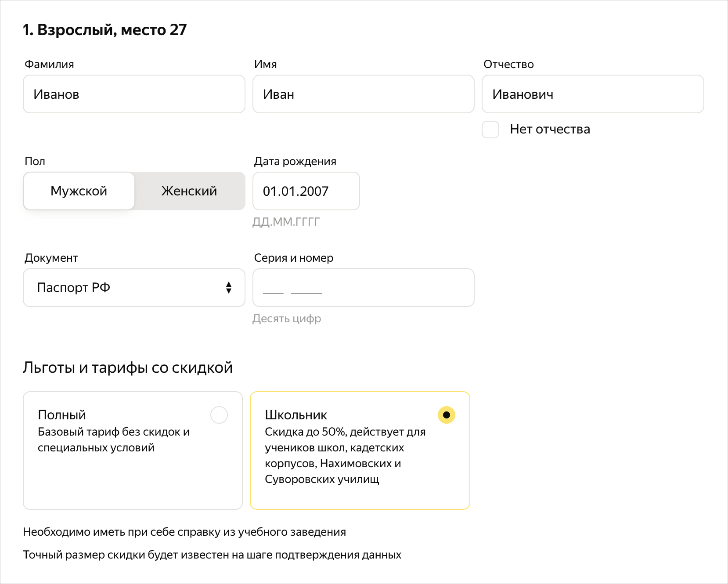
Task: Click the Дата рождения field with 01.01.2007
Action: tap(306, 191)
